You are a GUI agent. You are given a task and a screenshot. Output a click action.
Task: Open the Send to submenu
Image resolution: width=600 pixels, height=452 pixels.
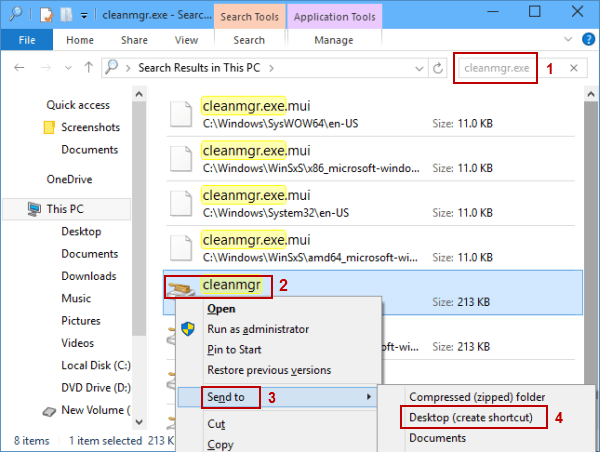(x=277, y=397)
